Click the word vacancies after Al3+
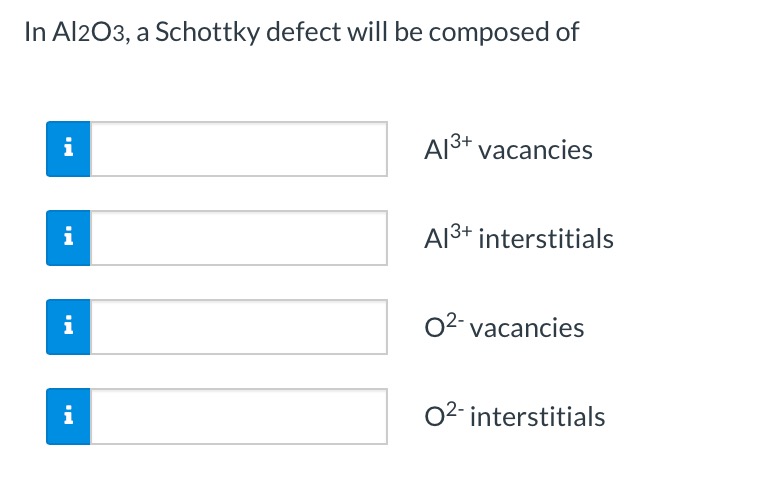 point(536,151)
